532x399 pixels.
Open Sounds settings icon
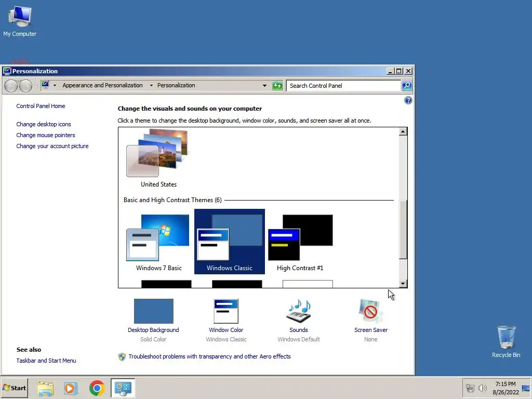click(x=299, y=311)
